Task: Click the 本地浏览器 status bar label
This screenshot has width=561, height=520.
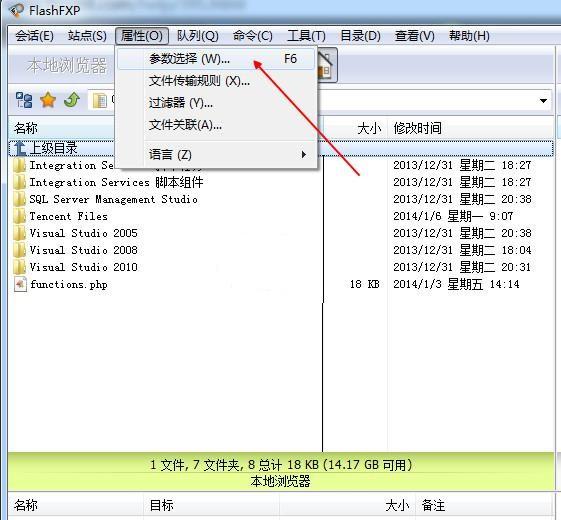Action: pyautogui.click(x=280, y=481)
